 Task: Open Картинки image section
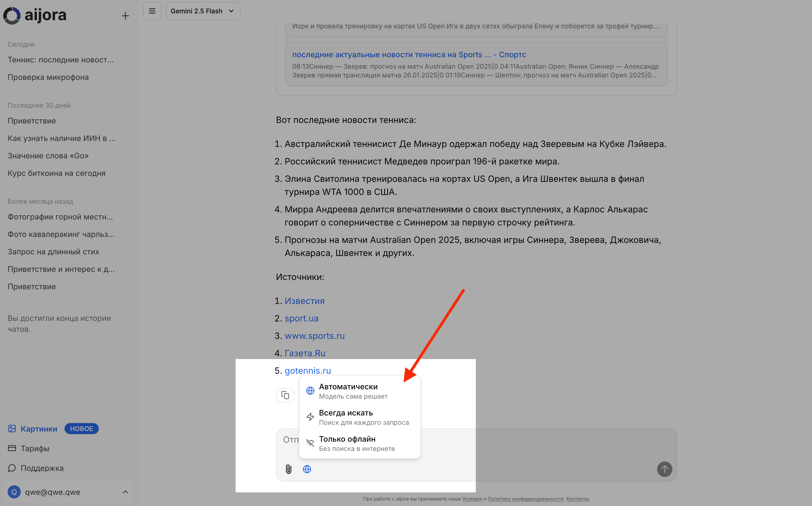tap(39, 429)
